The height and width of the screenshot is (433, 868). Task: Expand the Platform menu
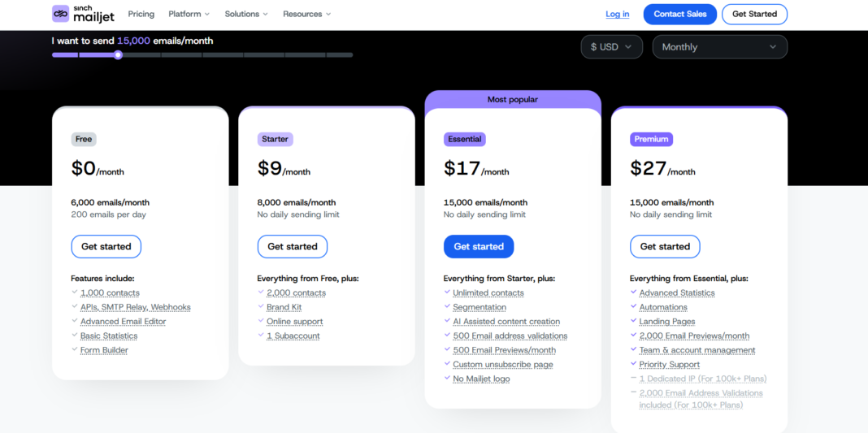tap(189, 14)
